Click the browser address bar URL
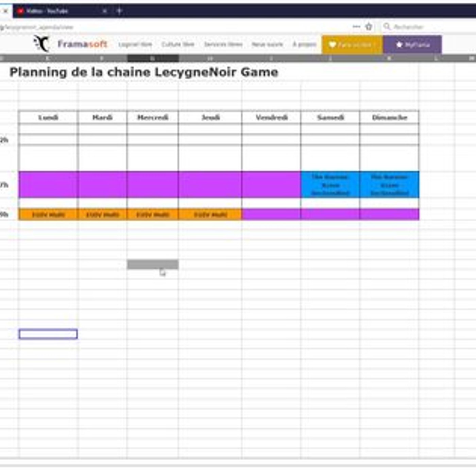The height and width of the screenshot is (476, 476). (x=37, y=27)
